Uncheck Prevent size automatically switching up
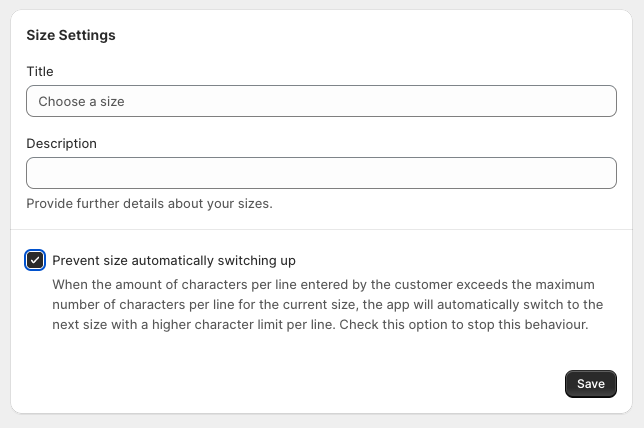Image resolution: width=644 pixels, height=428 pixels. tap(35, 261)
